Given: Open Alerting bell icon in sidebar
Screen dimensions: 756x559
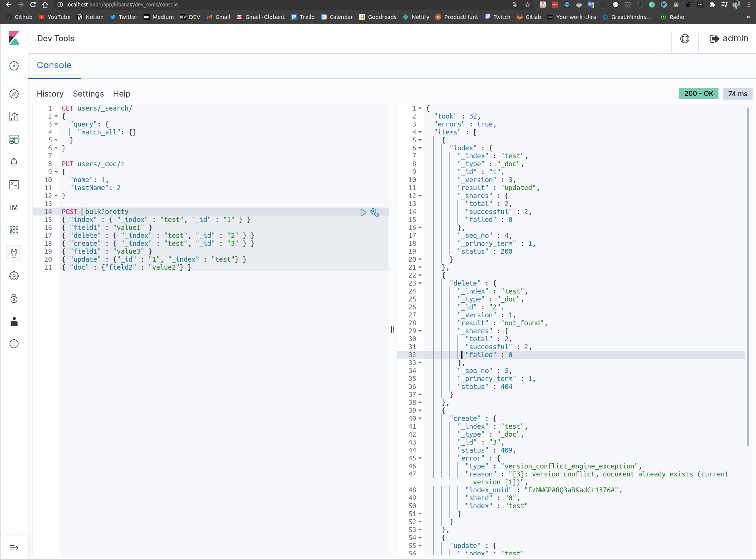Looking at the screenshot, I should [14, 162].
